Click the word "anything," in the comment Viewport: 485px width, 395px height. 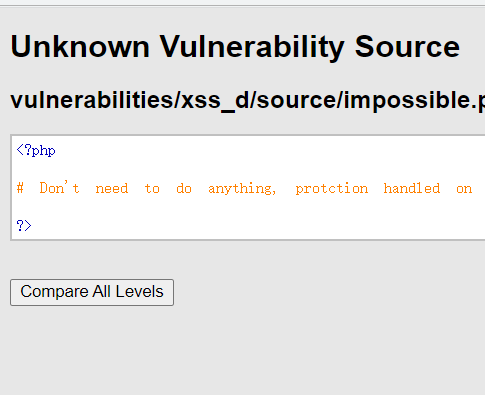pyautogui.click(x=242, y=189)
